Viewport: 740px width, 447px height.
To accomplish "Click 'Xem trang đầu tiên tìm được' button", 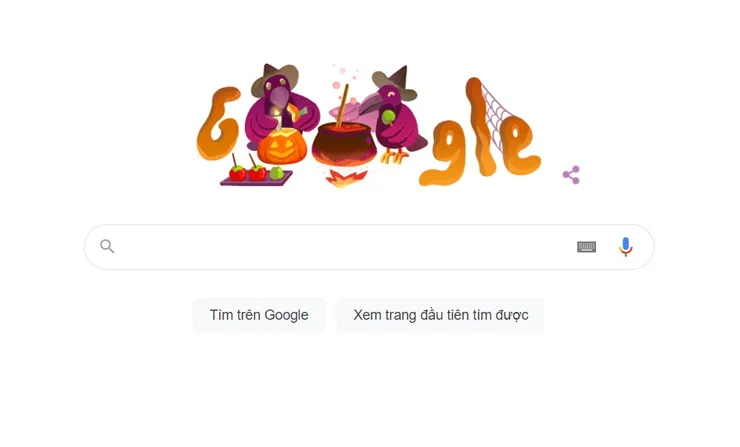I will click(440, 315).
